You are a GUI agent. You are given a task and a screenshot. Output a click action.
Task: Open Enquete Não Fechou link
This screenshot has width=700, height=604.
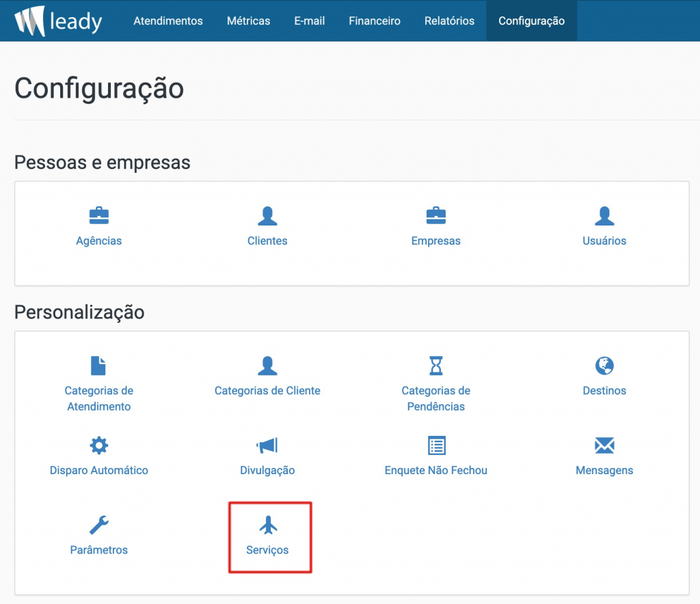click(436, 470)
